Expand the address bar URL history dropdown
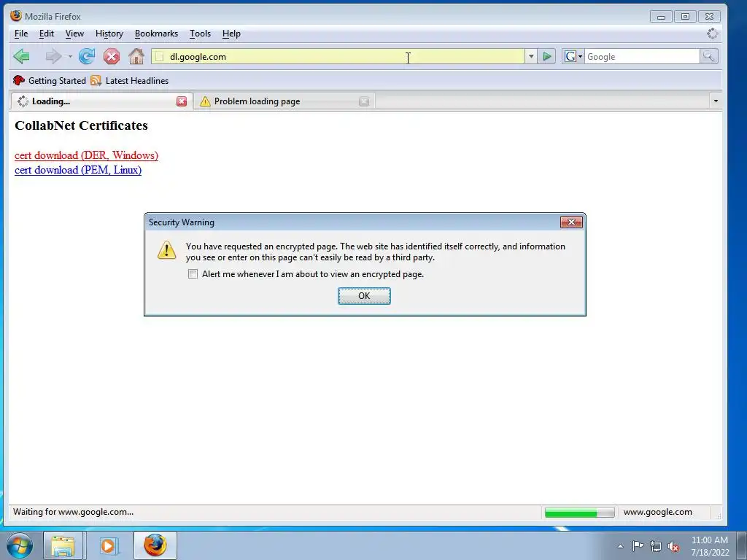The image size is (747, 560). [531, 57]
